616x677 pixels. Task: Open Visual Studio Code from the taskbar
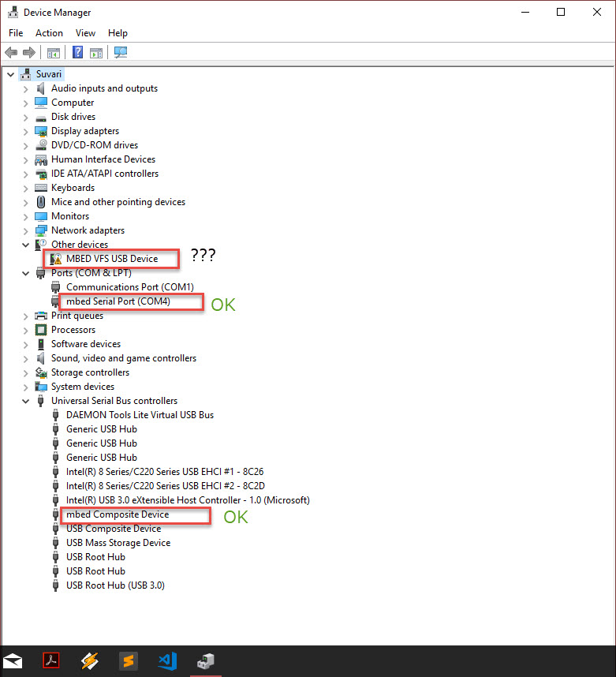tap(167, 661)
